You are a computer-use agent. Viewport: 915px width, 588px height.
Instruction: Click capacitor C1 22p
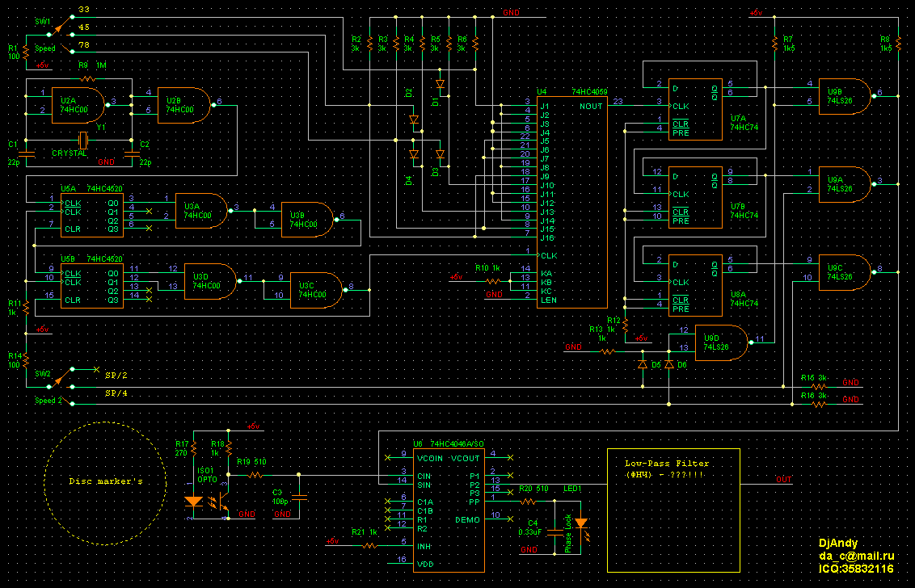[26, 153]
